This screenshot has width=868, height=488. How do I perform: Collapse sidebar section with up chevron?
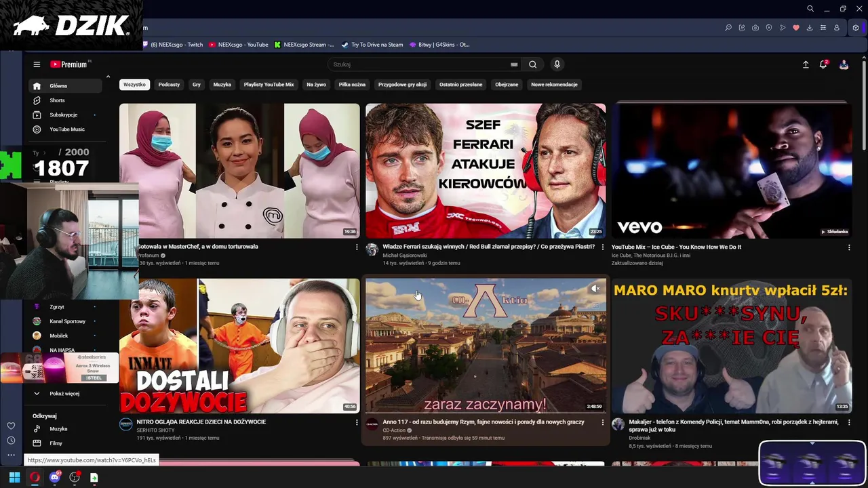coord(108,77)
